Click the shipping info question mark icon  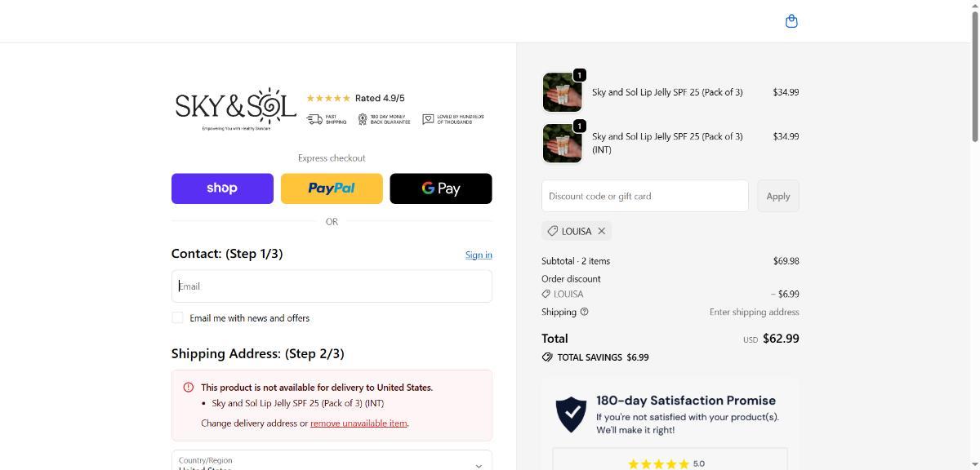pos(584,312)
